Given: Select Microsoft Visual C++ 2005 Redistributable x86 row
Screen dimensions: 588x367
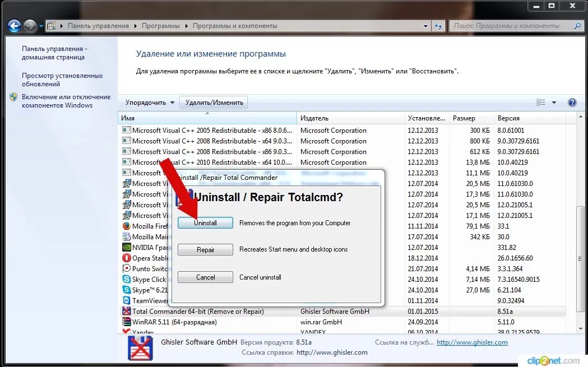Looking at the screenshot, I should coord(342,131).
